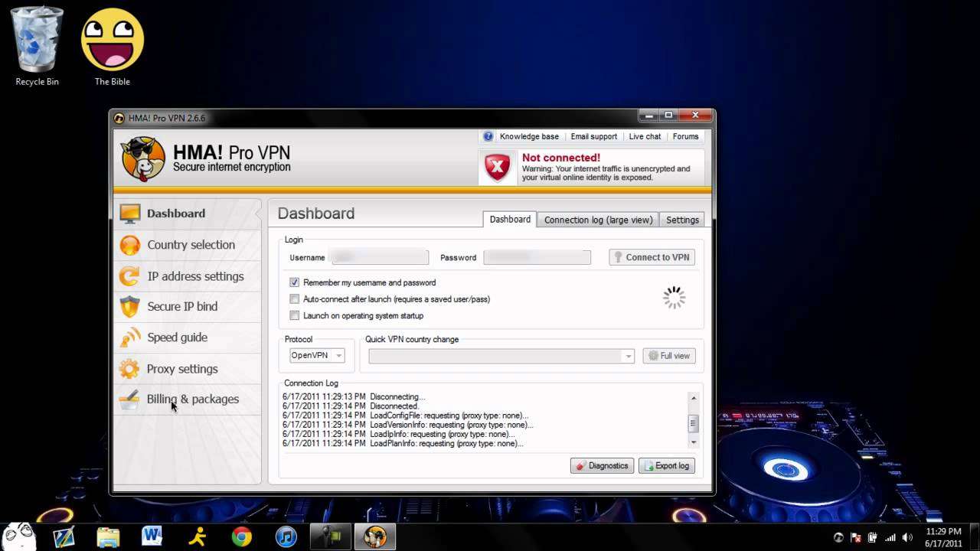980x551 pixels.
Task: Select the 'LoadVersionInfo: requesting' log line
Action: (x=408, y=425)
